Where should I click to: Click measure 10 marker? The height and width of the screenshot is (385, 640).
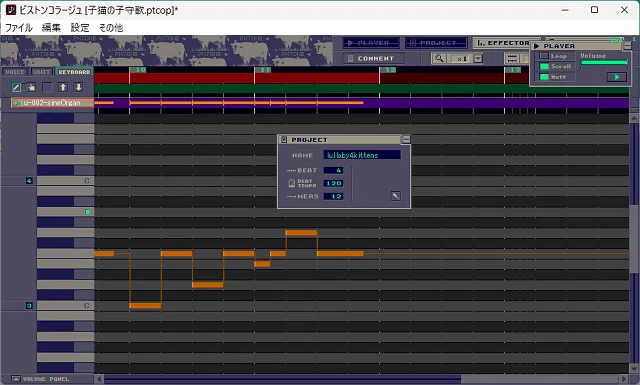140,70
